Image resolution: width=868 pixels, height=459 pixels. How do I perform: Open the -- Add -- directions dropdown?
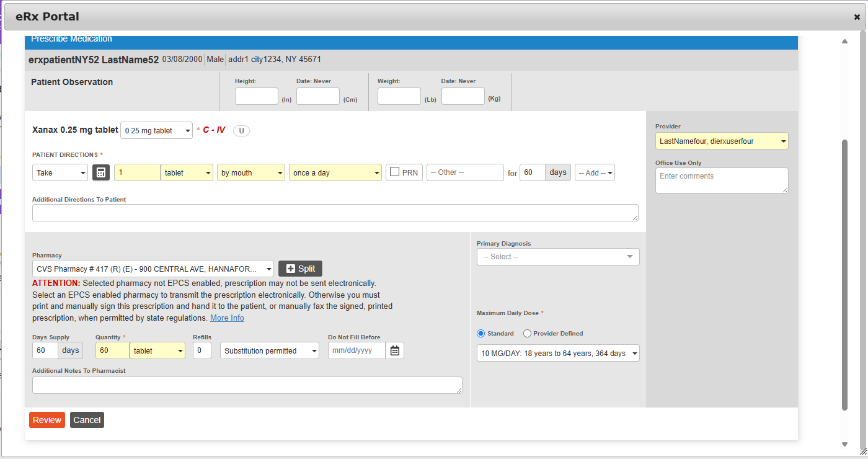[595, 172]
